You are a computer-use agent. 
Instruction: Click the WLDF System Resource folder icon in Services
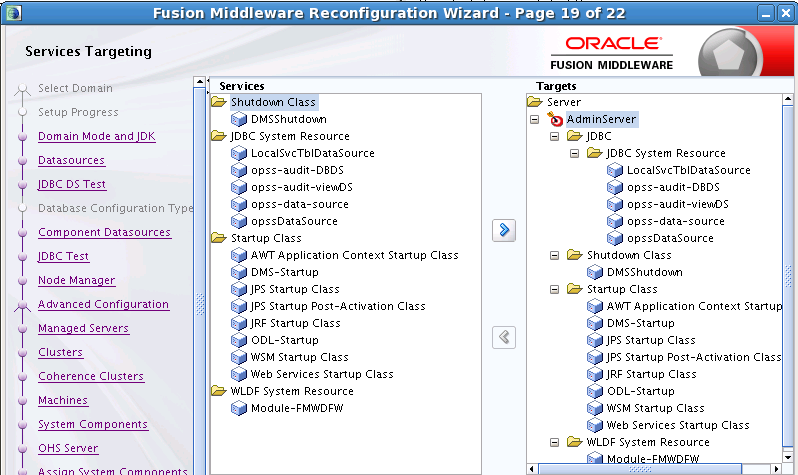pos(219,391)
